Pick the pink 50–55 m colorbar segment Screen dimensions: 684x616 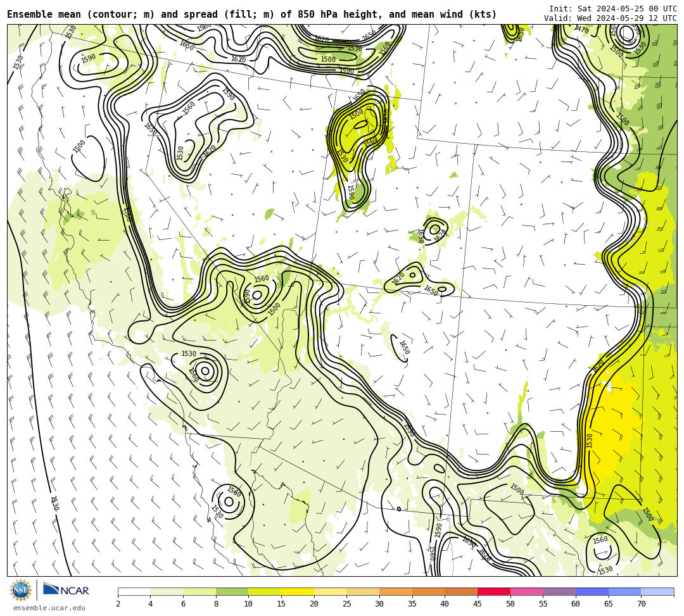(x=526, y=591)
